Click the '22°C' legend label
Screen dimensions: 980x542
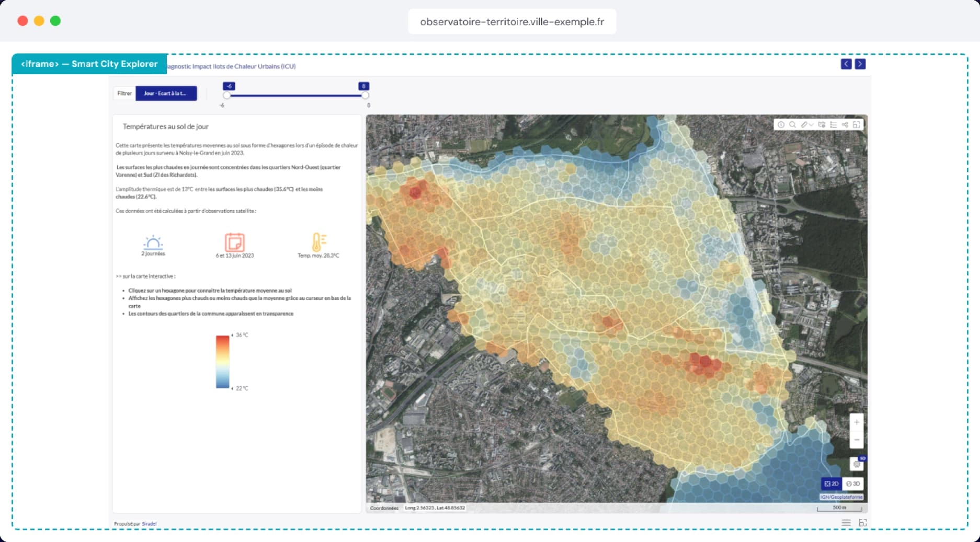(242, 388)
